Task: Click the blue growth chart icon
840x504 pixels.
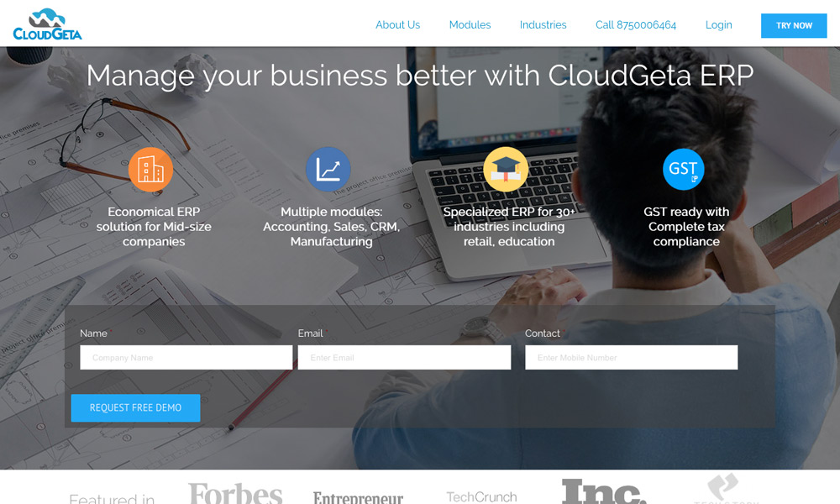Action: point(328,169)
